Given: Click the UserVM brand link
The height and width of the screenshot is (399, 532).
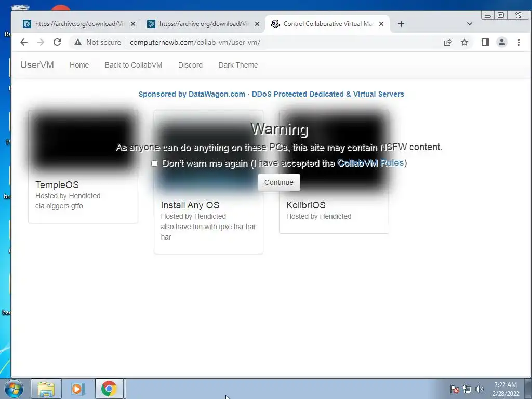Looking at the screenshot, I should tap(37, 65).
